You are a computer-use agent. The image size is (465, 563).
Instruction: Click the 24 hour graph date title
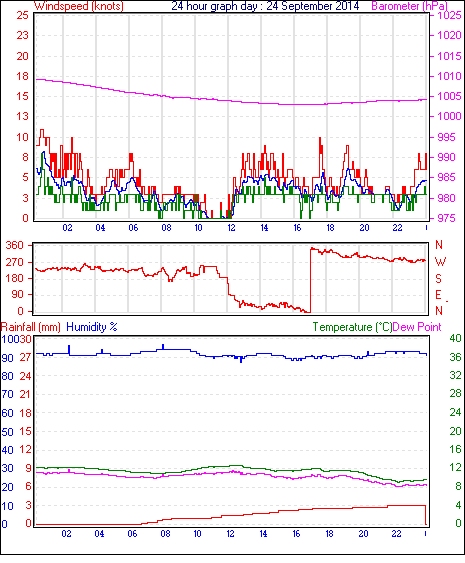click(x=265, y=6)
